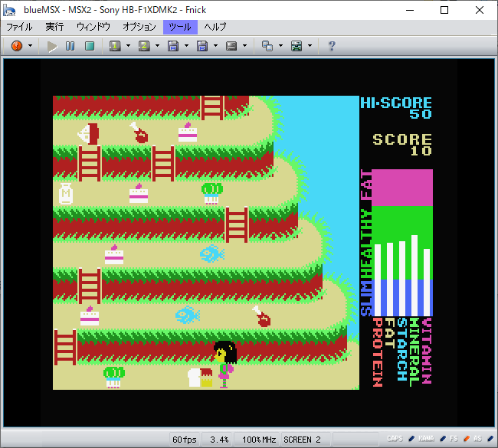This screenshot has width=498, height=448.
Task: Click the Cartridge slot 1 icon
Action: click(115, 46)
